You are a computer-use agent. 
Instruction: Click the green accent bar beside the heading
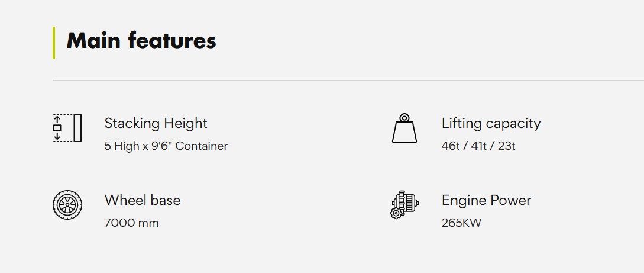coord(54,43)
